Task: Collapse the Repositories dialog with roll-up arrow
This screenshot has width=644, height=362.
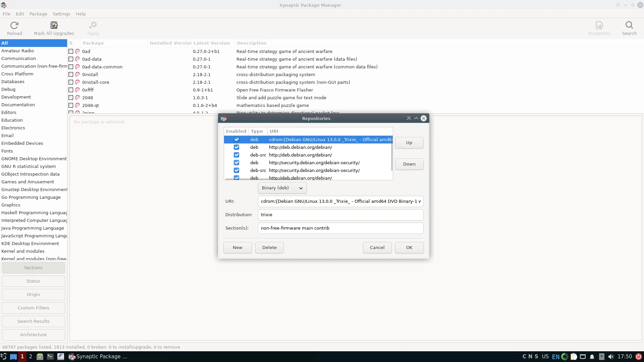Action: (x=409, y=118)
